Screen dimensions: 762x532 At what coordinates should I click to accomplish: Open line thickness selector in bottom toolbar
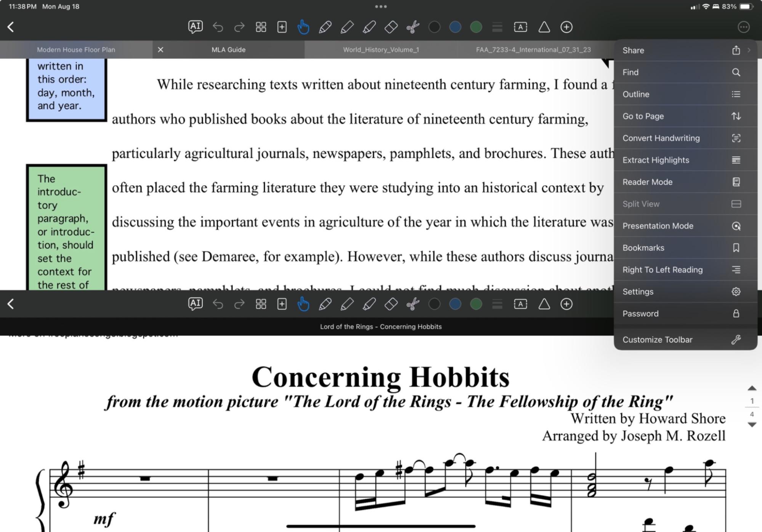pyautogui.click(x=497, y=304)
